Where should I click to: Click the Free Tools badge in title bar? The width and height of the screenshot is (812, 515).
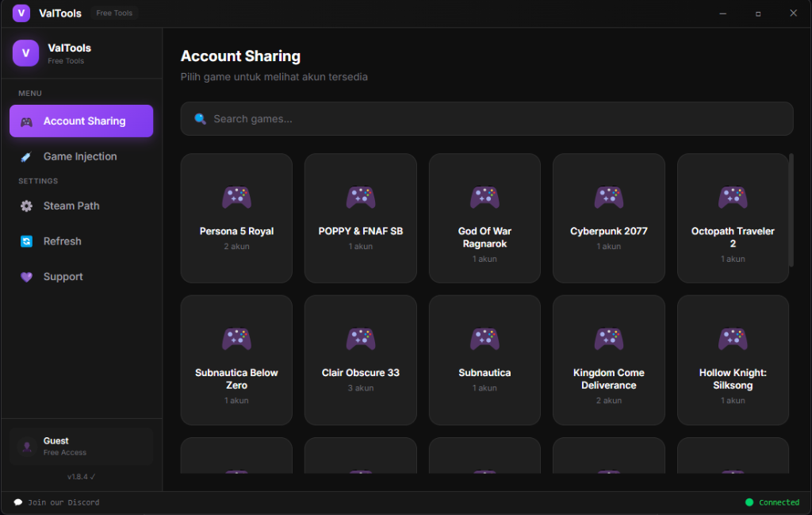[113, 13]
